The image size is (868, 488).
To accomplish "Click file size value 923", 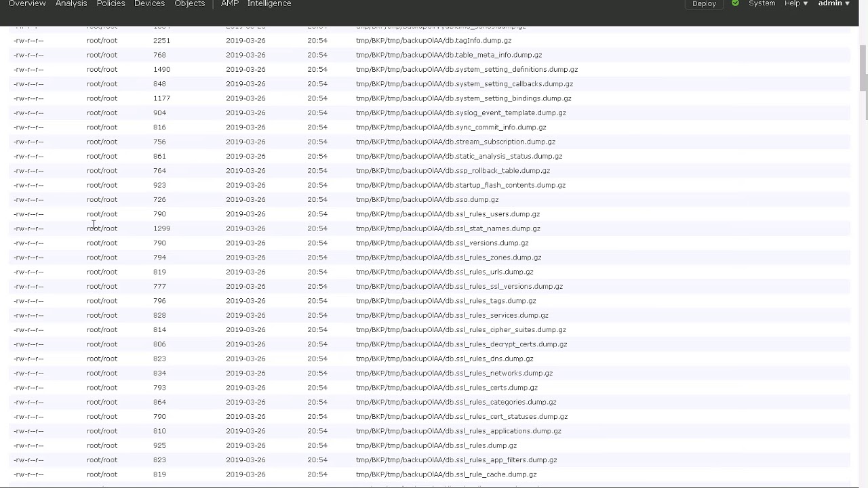I will (159, 185).
